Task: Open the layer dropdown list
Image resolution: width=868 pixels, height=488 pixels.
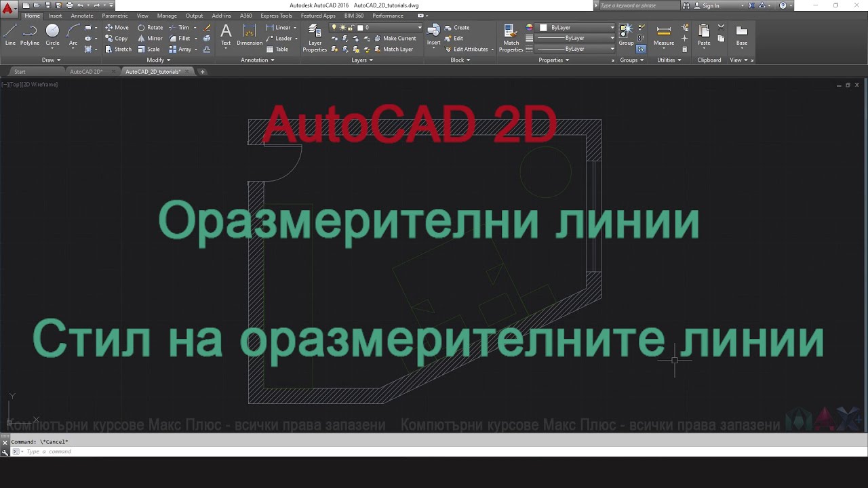Action: tap(420, 28)
